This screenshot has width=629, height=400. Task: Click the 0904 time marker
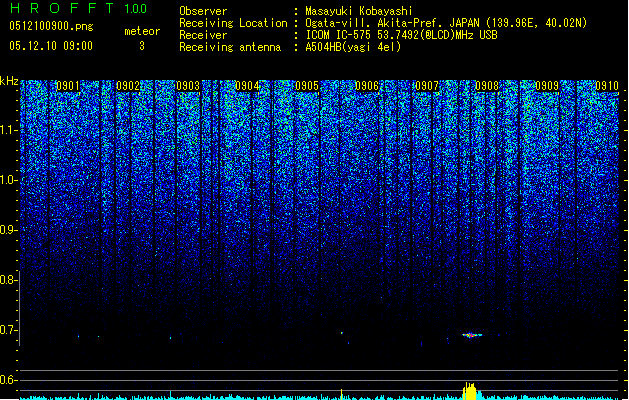[x=247, y=86]
